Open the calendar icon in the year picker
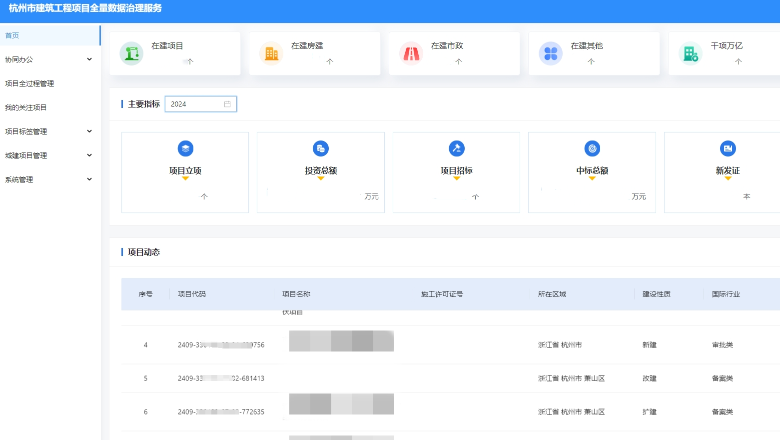This screenshot has width=780, height=440. click(227, 104)
